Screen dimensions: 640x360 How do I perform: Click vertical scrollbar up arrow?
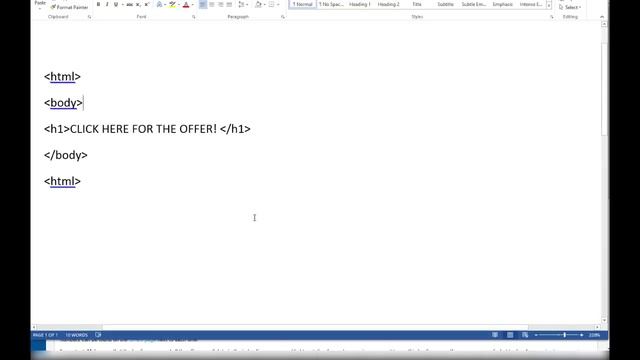coord(604,24)
